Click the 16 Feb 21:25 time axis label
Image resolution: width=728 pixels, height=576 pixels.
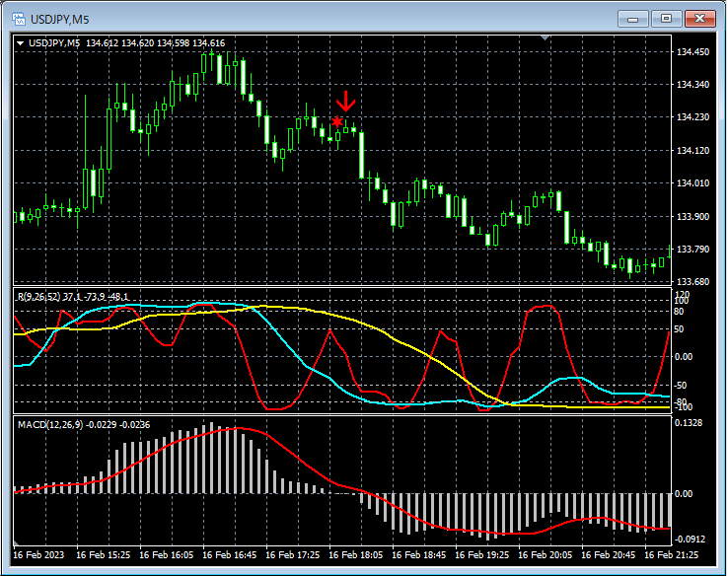pos(672,555)
